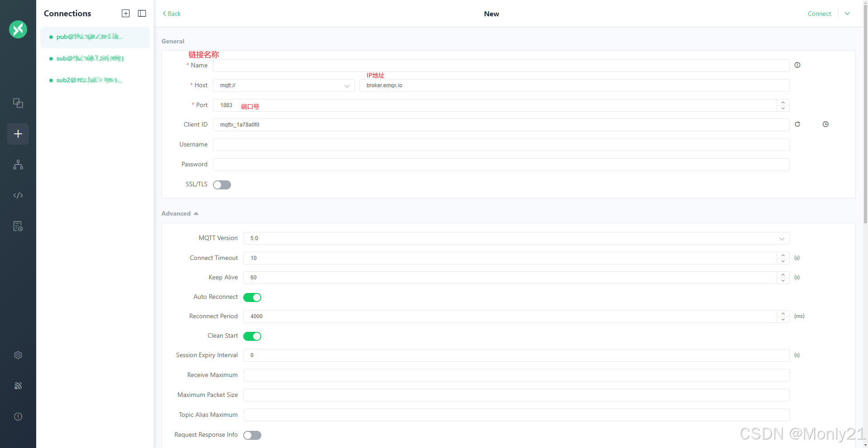Focus the Name input field

501,66
